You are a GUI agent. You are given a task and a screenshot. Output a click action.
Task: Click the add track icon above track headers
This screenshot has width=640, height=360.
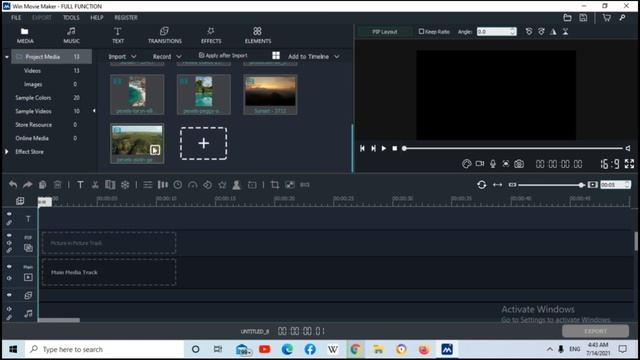coord(20,201)
